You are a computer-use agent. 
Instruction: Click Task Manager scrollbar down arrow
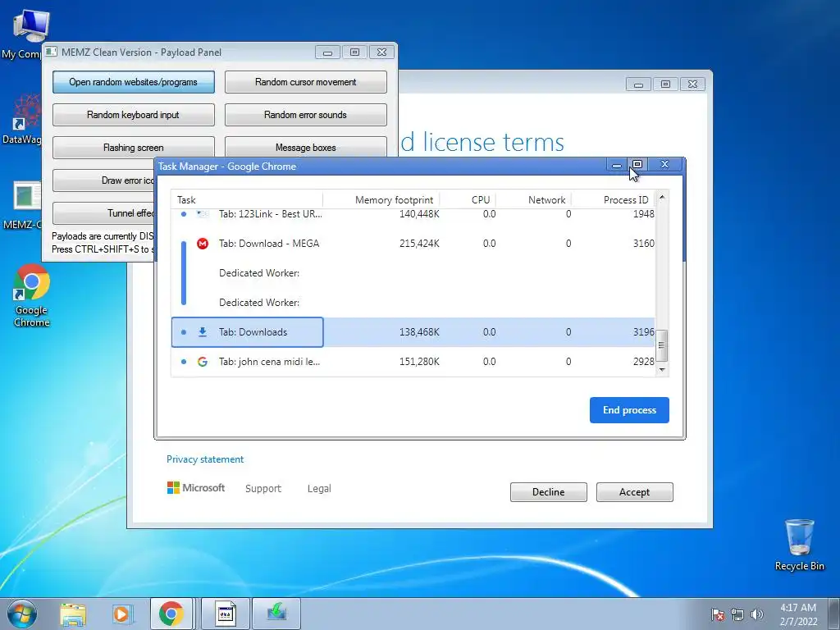[662, 370]
